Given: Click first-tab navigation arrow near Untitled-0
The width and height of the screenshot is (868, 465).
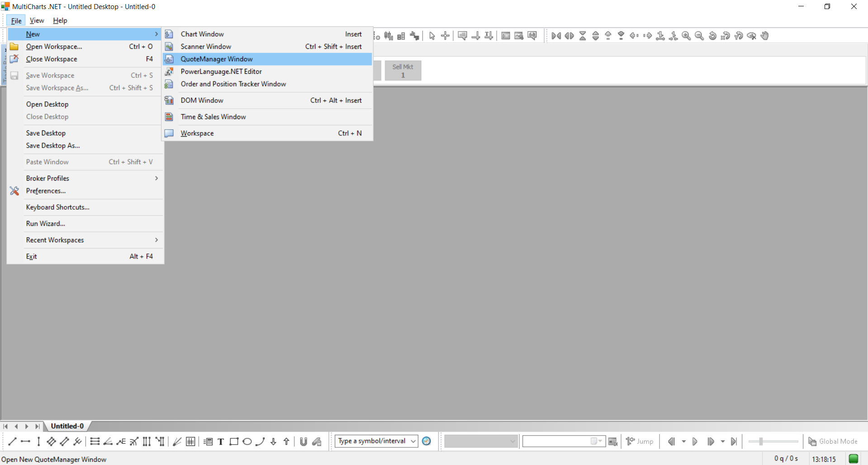Looking at the screenshot, I should (5, 426).
